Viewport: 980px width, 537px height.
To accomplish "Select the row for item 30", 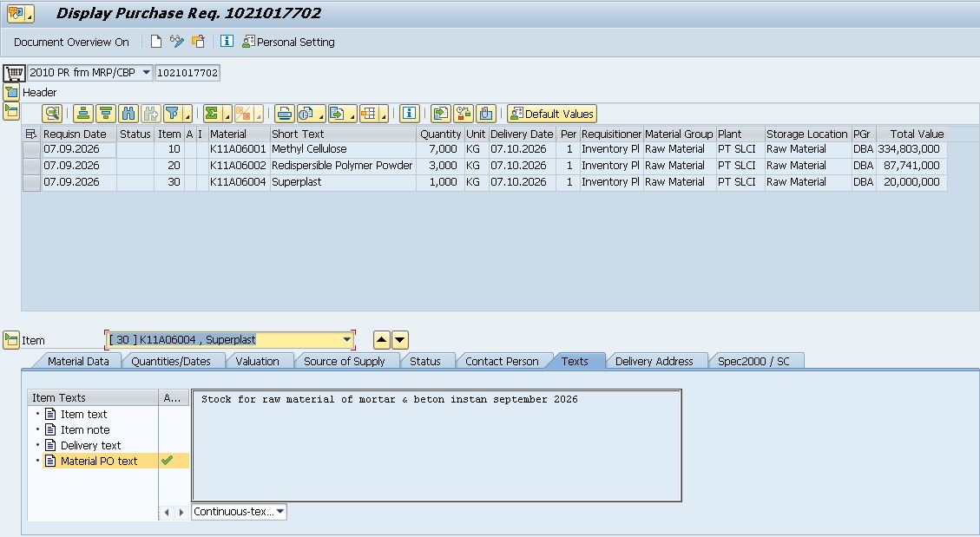I will pos(31,182).
